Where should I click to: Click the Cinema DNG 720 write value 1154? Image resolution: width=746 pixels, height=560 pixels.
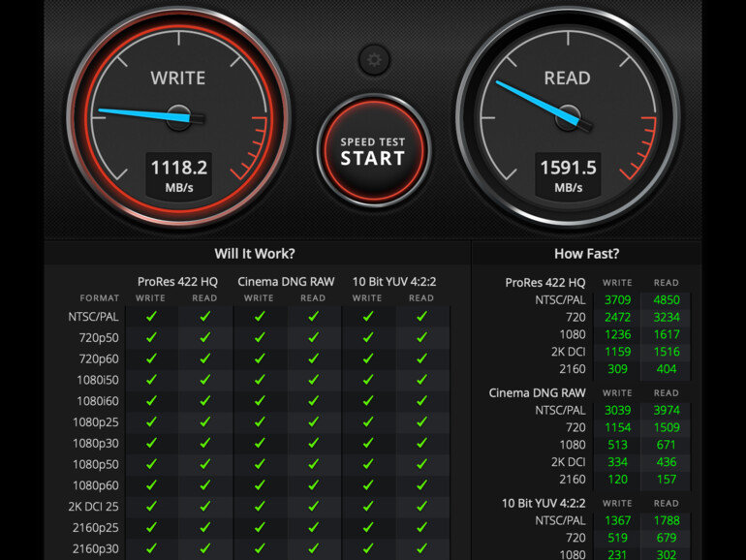pos(617,427)
